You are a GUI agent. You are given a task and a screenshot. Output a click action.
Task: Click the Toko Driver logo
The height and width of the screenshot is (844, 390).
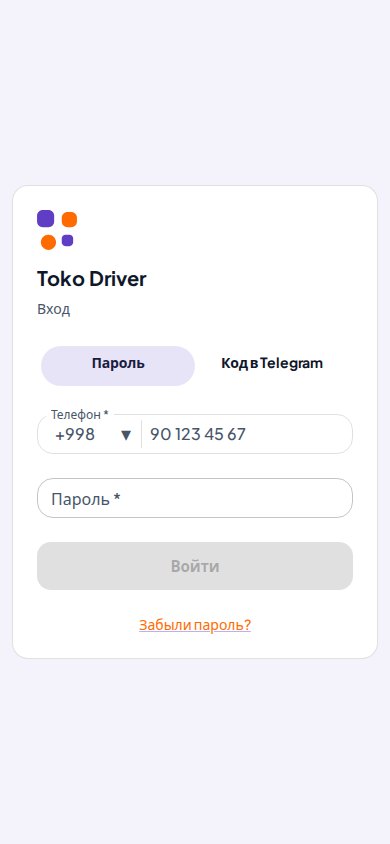pos(57,230)
